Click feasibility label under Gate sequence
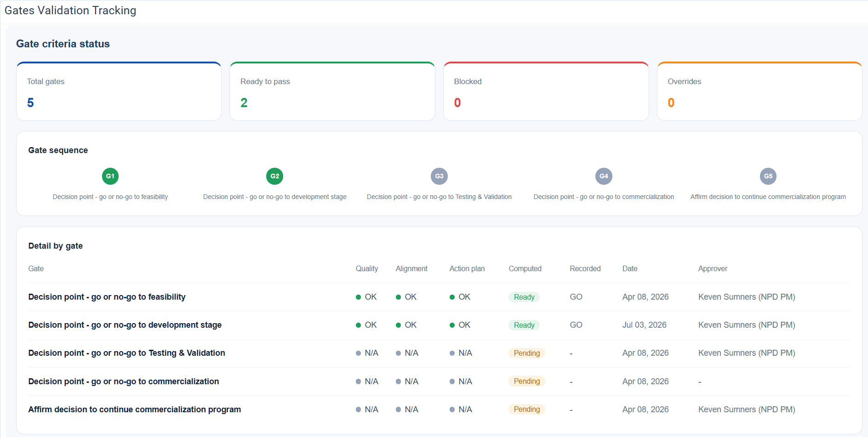Screen dimensions: 868x438 [110, 197]
